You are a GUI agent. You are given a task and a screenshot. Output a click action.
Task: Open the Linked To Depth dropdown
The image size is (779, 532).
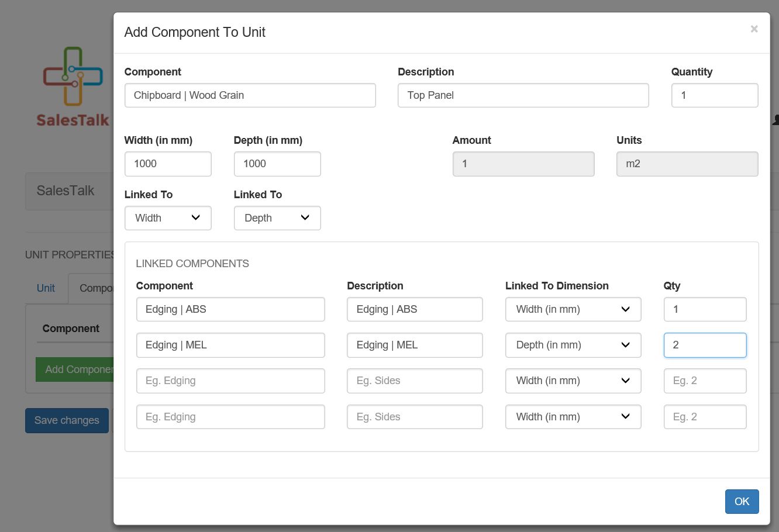point(277,218)
